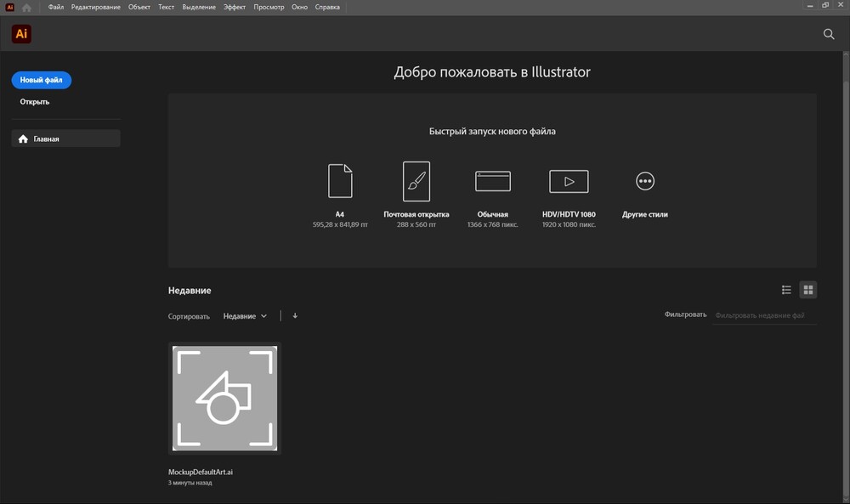Open the Окно menu

(x=299, y=7)
